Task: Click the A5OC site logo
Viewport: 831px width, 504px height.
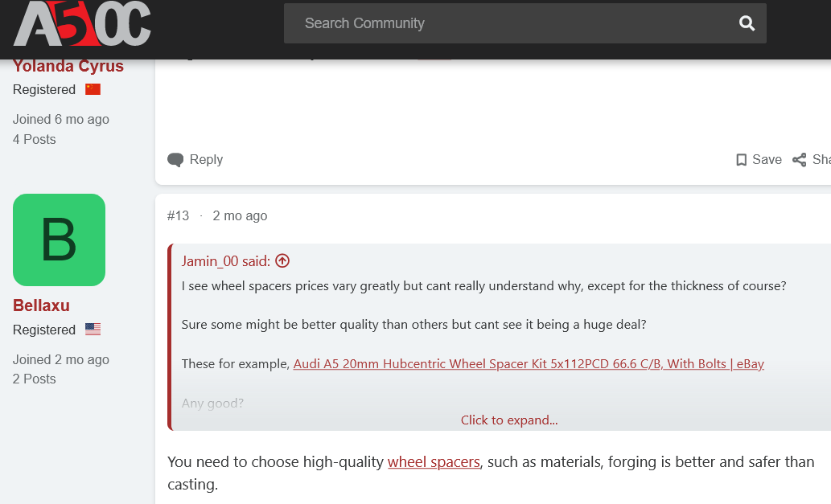Action: click(x=81, y=24)
